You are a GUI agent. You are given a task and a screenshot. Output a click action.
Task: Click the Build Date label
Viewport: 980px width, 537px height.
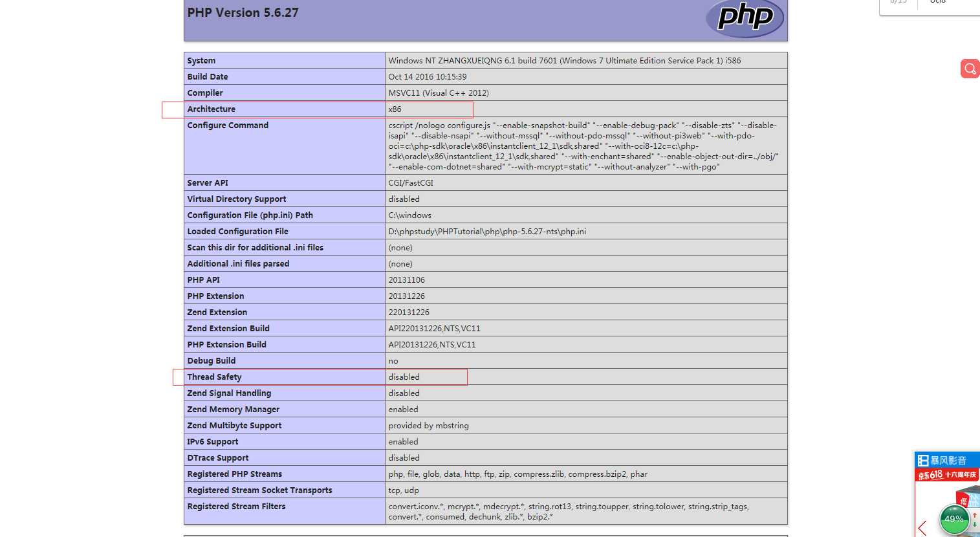[x=208, y=77]
